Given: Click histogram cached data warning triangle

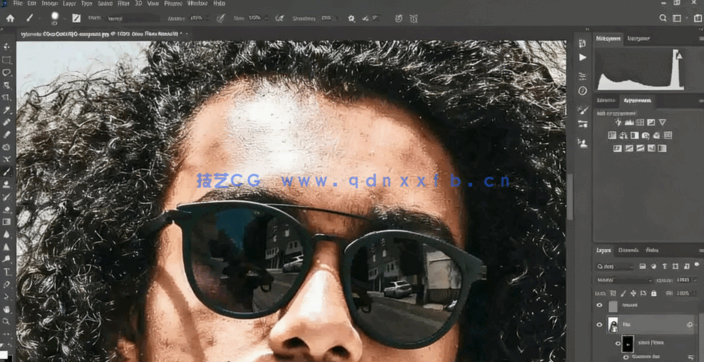Looking at the screenshot, I should [679, 56].
